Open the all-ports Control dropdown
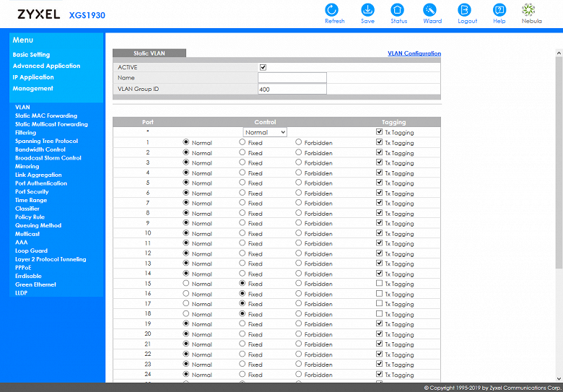 pyautogui.click(x=265, y=132)
